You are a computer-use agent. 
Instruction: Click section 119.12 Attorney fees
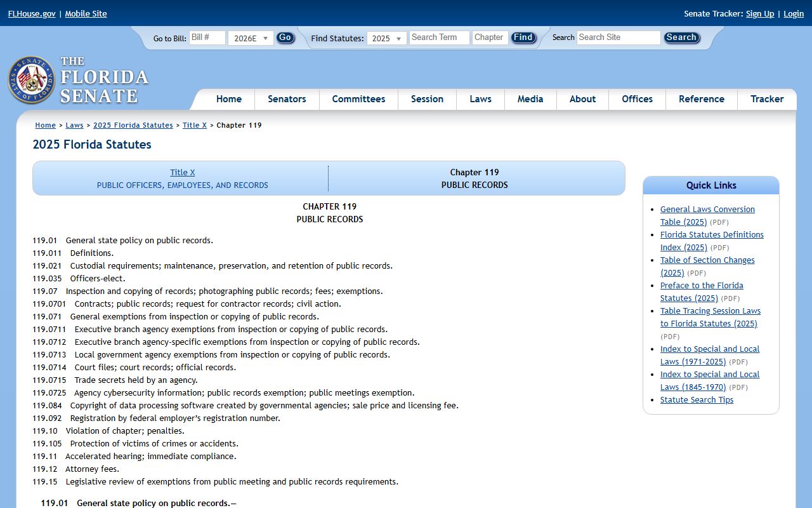tap(75, 469)
